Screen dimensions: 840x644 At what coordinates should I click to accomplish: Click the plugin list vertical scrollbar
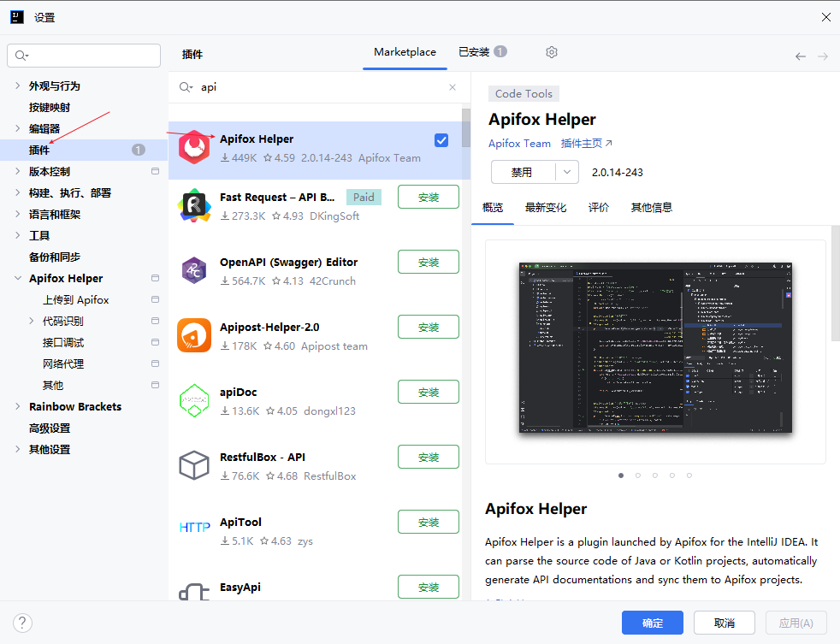tap(466, 127)
